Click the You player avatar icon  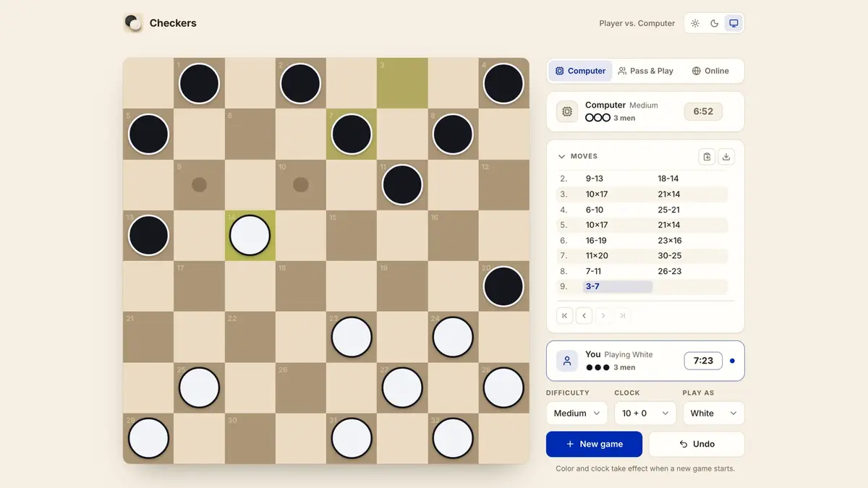click(x=567, y=361)
